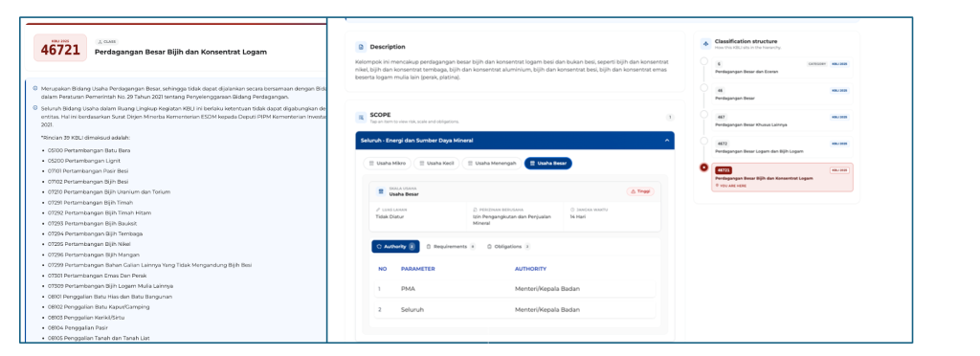
Task: Select the Usaha Mikro scale option
Action: pos(387,163)
